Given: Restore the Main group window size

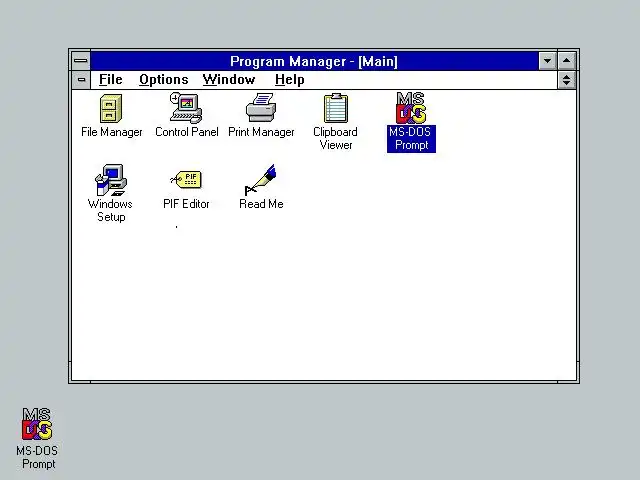Looking at the screenshot, I should coord(567,80).
